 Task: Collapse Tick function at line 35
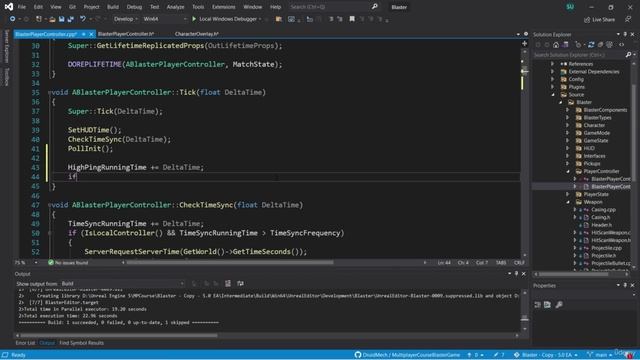click(x=49, y=92)
